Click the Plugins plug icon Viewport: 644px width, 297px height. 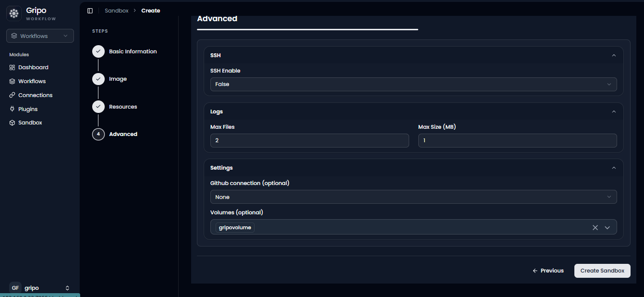[x=12, y=109]
